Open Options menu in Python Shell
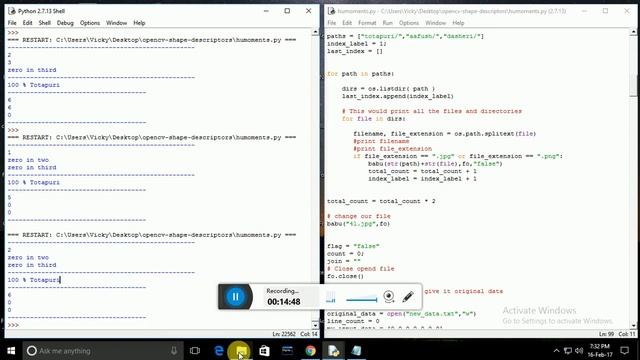 click(90, 23)
